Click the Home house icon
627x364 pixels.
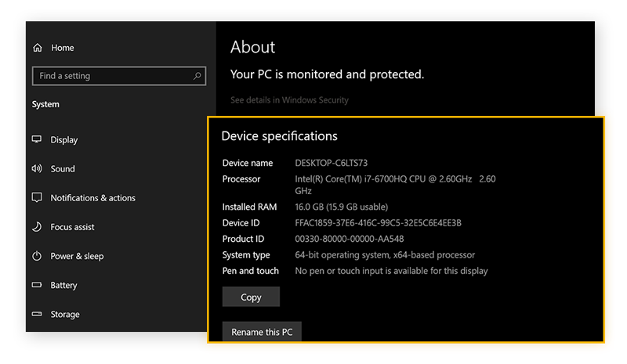[x=37, y=48]
